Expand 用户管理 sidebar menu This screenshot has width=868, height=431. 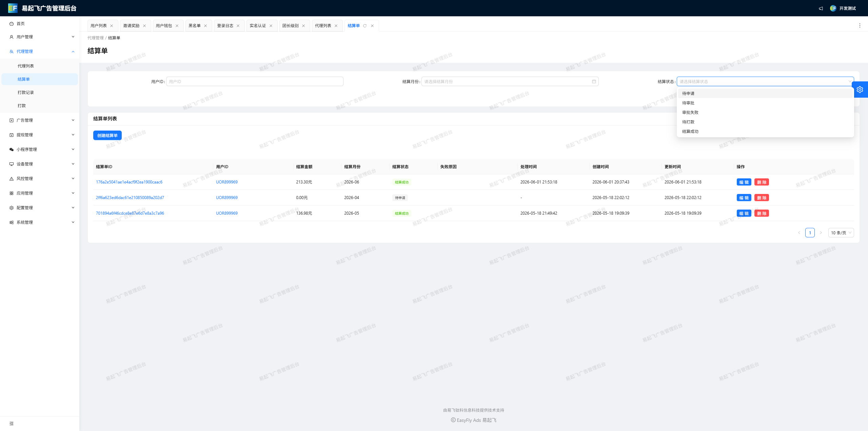coord(40,37)
